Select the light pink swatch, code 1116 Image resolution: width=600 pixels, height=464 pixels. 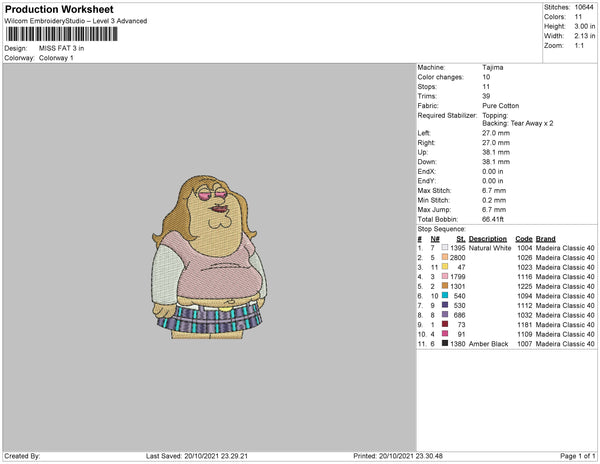446,277
